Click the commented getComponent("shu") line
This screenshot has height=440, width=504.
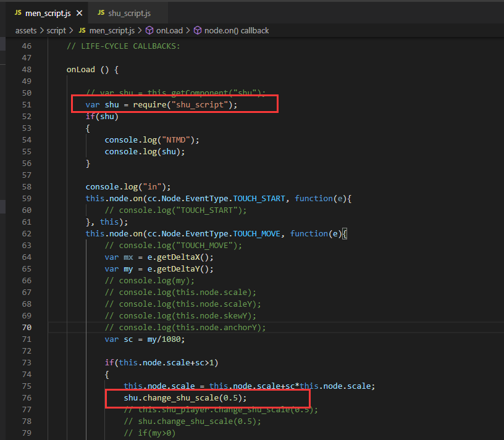coord(175,93)
